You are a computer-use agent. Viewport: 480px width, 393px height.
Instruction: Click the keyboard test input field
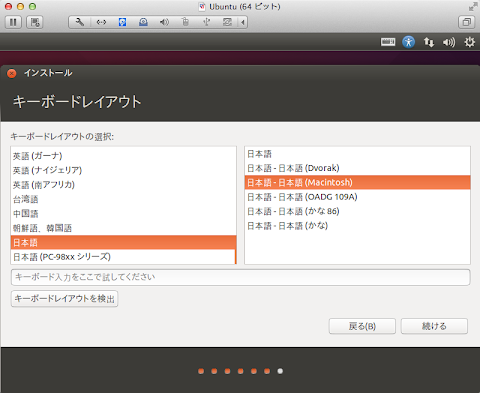[x=241, y=277]
